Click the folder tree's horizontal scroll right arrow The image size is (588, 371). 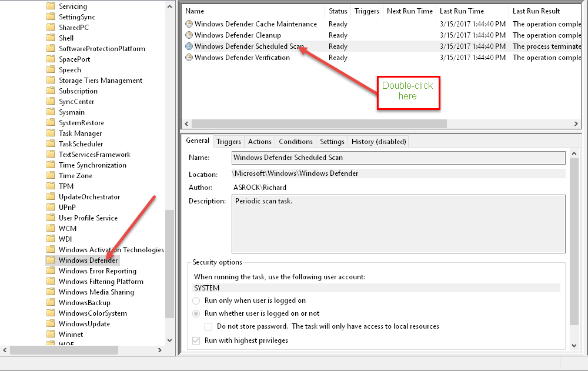pyautogui.click(x=160, y=350)
